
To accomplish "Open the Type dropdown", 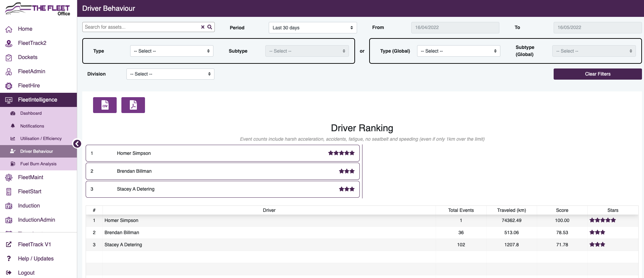I will pyautogui.click(x=172, y=51).
